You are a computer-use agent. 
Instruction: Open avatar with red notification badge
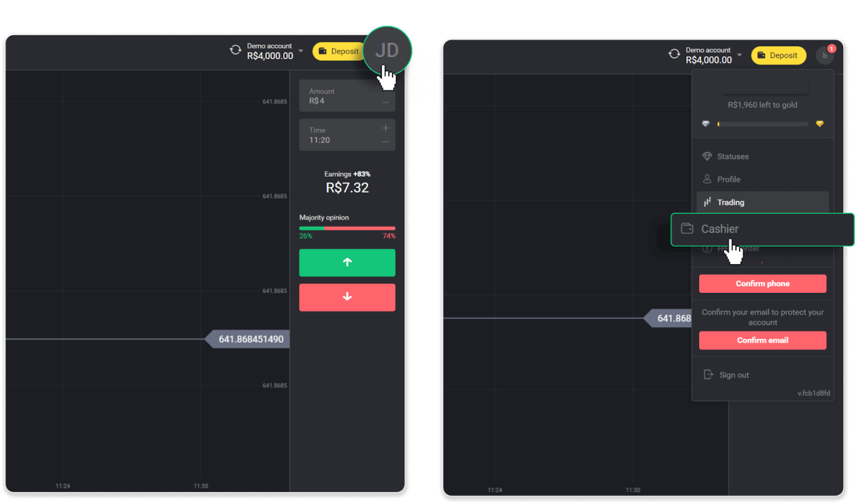[x=825, y=55]
